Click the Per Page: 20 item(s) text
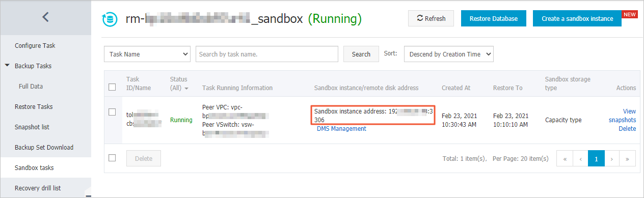 click(521, 159)
